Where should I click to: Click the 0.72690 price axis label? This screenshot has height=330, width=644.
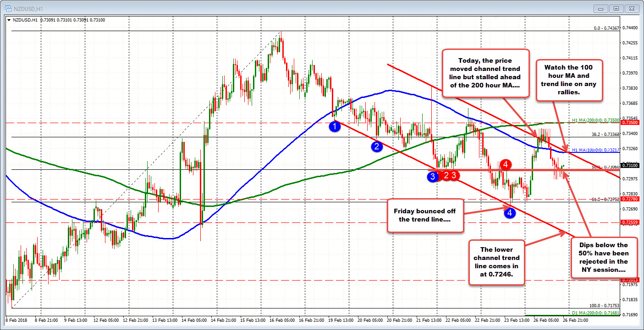click(x=631, y=209)
